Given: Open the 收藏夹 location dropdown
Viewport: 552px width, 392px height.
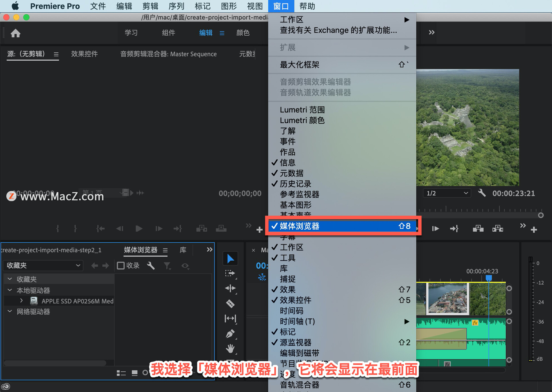Looking at the screenshot, I should [43, 265].
